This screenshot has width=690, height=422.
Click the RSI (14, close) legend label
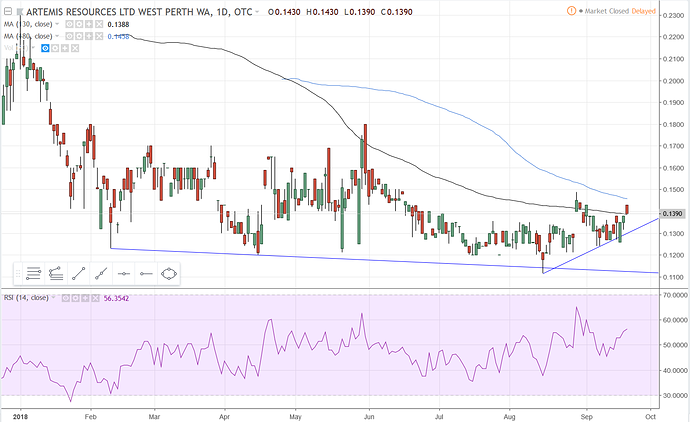(x=26, y=298)
